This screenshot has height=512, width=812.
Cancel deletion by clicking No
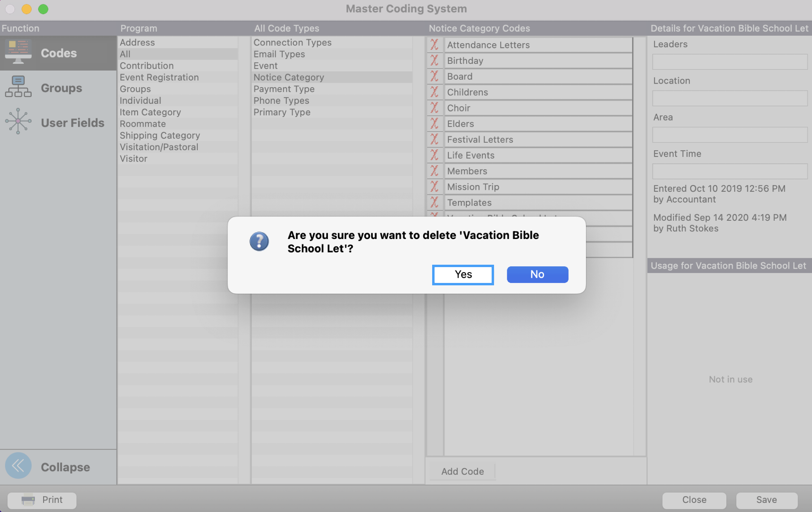click(x=537, y=274)
